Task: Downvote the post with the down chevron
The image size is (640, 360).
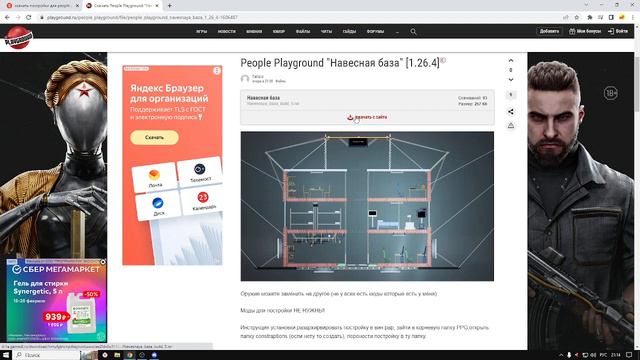Action: coord(511,80)
